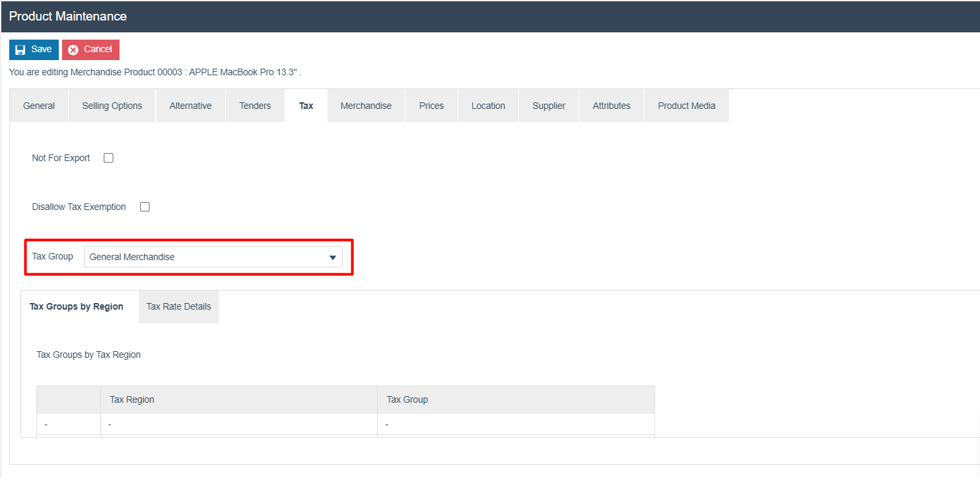Open the Product Media tab
The height and width of the screenshot is (478, 980).
(687, 106)
